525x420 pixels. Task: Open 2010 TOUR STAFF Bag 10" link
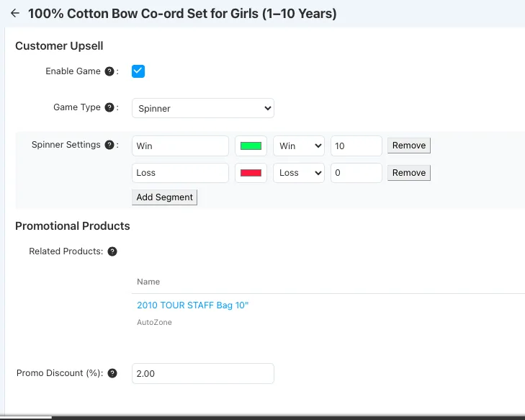coord(192,305)
